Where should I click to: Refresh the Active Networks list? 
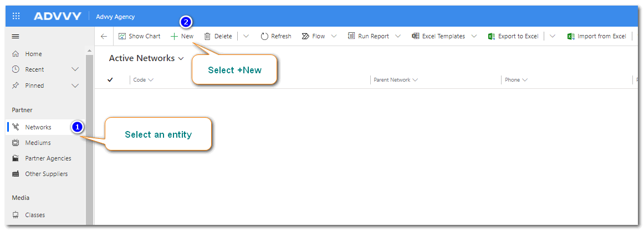pyautogui.click(x=275, y=36)
